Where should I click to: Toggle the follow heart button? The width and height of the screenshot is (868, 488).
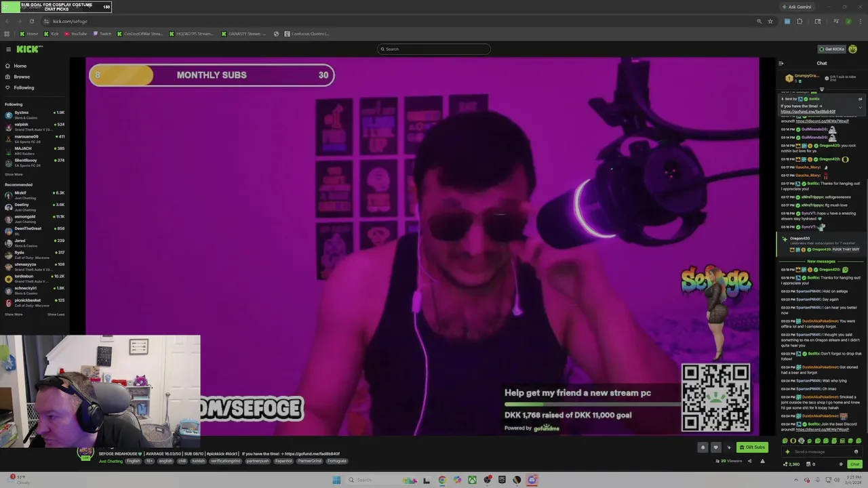point(715,447)
